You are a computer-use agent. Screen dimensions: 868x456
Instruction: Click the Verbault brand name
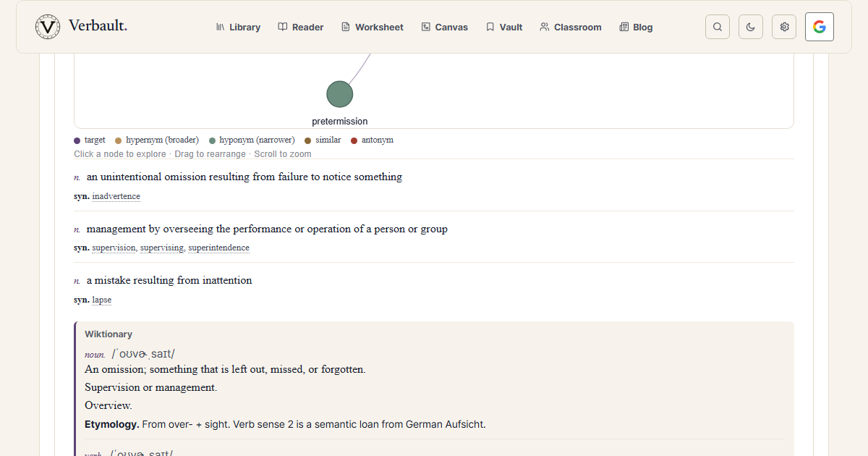click(x=98, y=26)
